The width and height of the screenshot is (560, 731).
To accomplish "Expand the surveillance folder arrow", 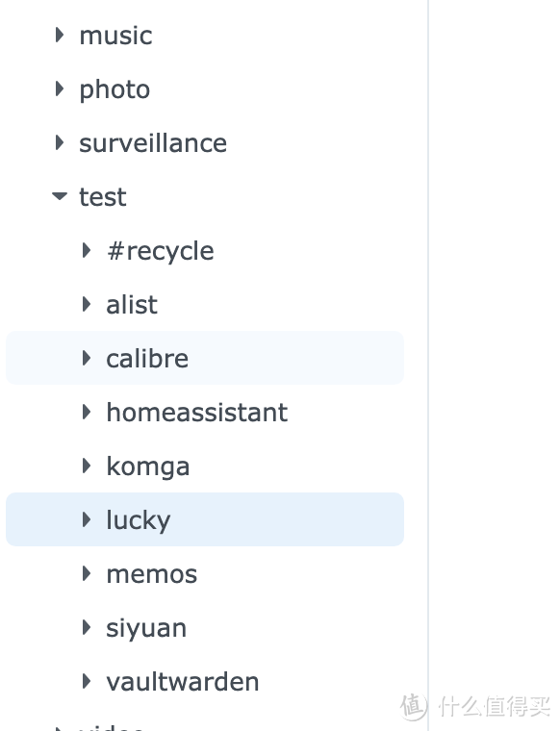I will [x=60, y=142].
